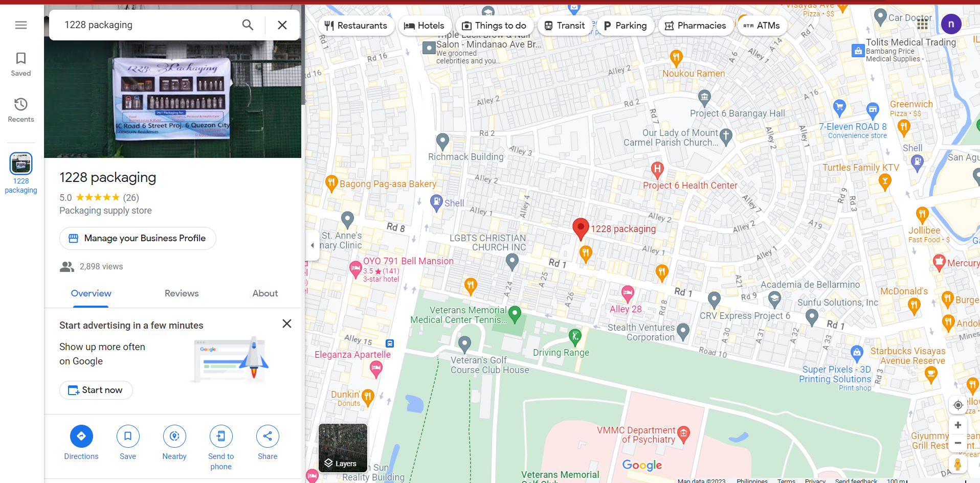Filter map by Transit
Image resolution: width=980 pixels, height=483 pixels.
564,26
